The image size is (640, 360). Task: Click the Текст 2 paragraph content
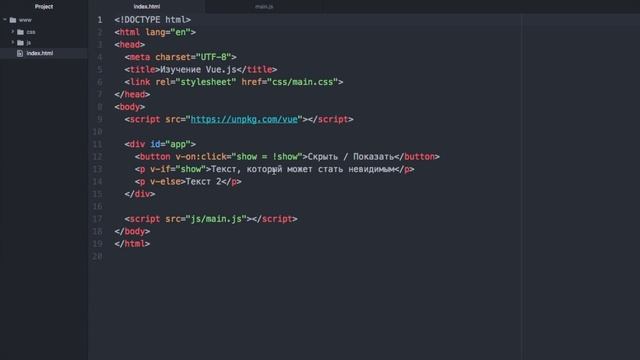coord(203,182)
